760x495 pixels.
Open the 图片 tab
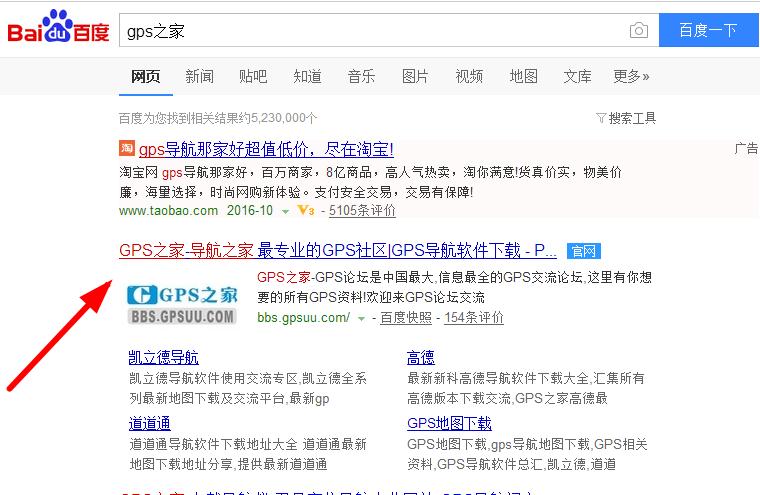tap(415, 77)
